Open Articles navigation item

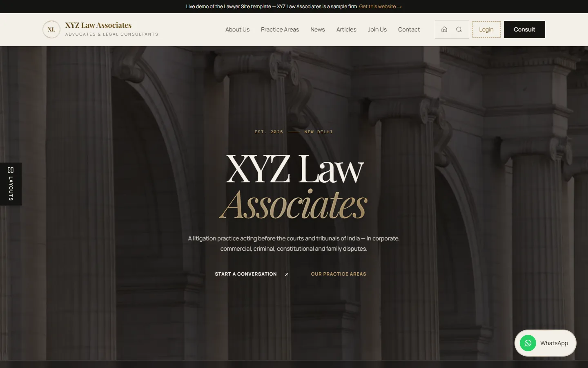(346, 29)
